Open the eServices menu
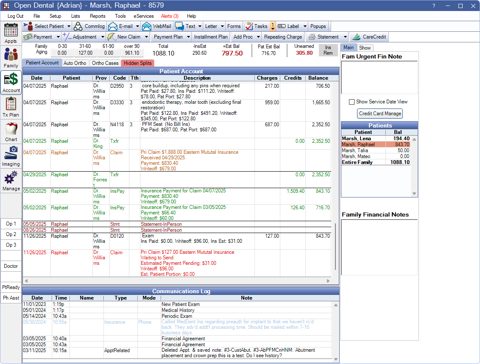Image resolution: width=480 pixels, height=364 pixels. pyautogui.click(x=144, y=16)
